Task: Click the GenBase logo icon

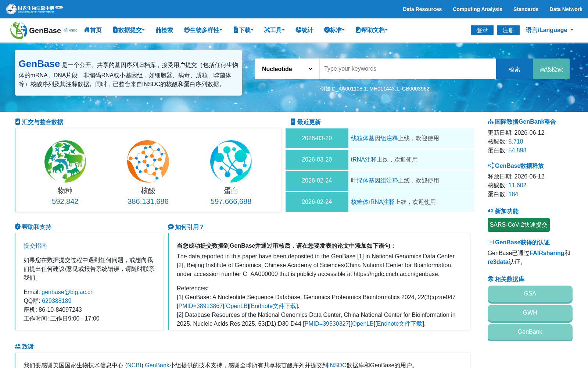Action: [x=19, y=30]
